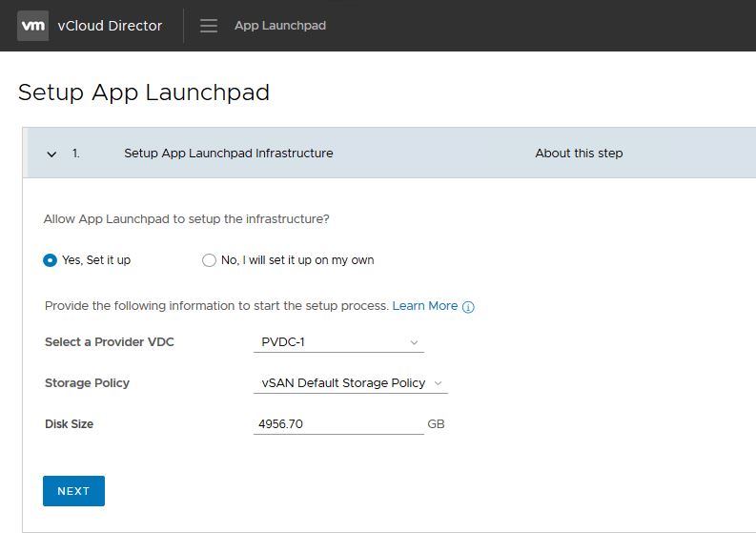Select the 'Yes, Set it up' radio button
756x533 pixels.
[x=50, y=260]
